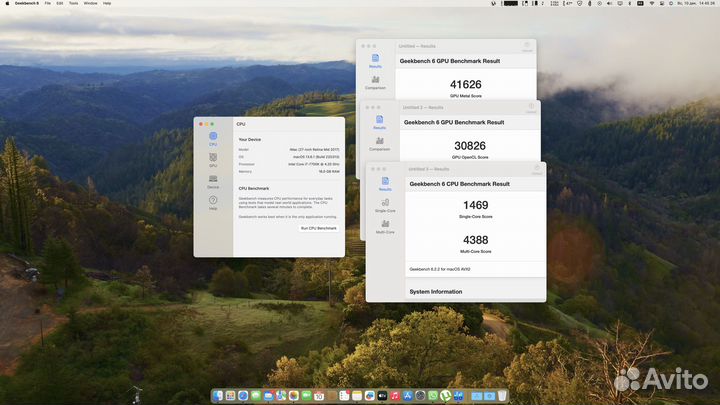
Task: Open the Edit menu
Action: pos(60,3)
